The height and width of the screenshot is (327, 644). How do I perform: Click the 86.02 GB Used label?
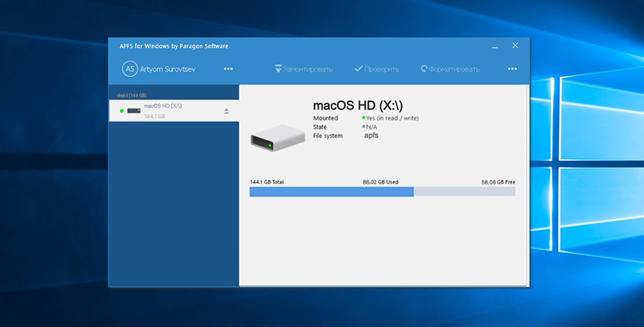pos(380,182)
